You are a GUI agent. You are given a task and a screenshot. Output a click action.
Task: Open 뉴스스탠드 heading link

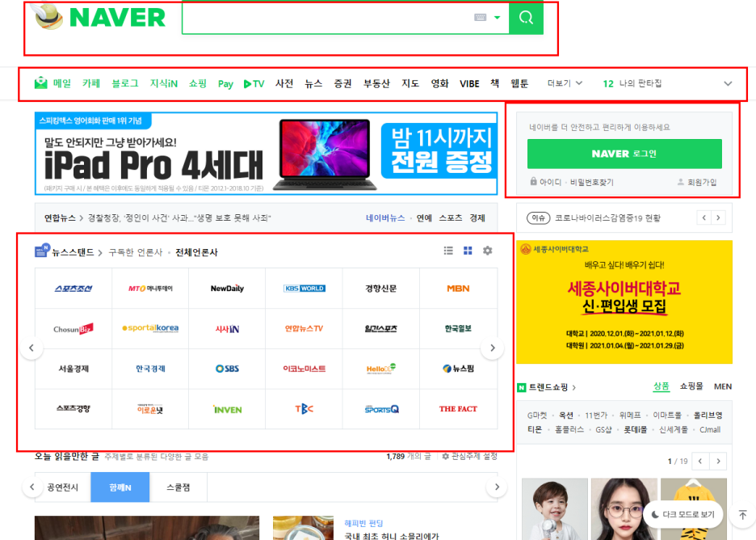click(x=73, y=252)
